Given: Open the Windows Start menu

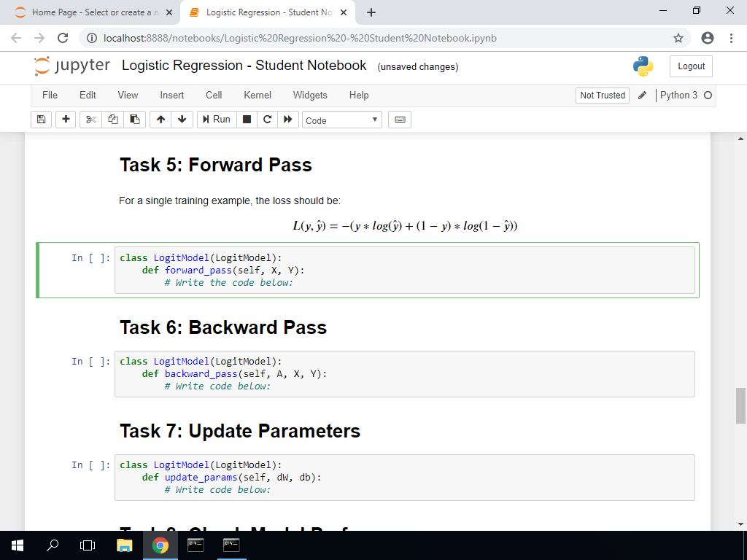Looking at the screenshot, I should click(18, 545).
